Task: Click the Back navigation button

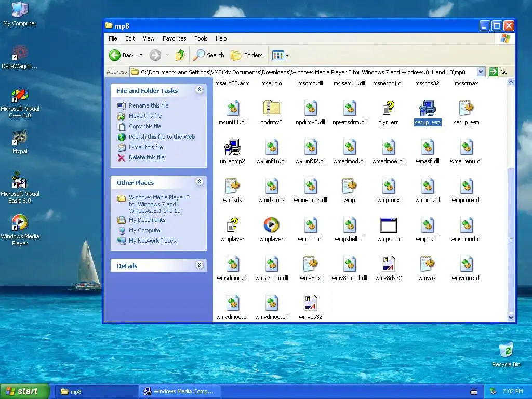Action: point(122,55)
